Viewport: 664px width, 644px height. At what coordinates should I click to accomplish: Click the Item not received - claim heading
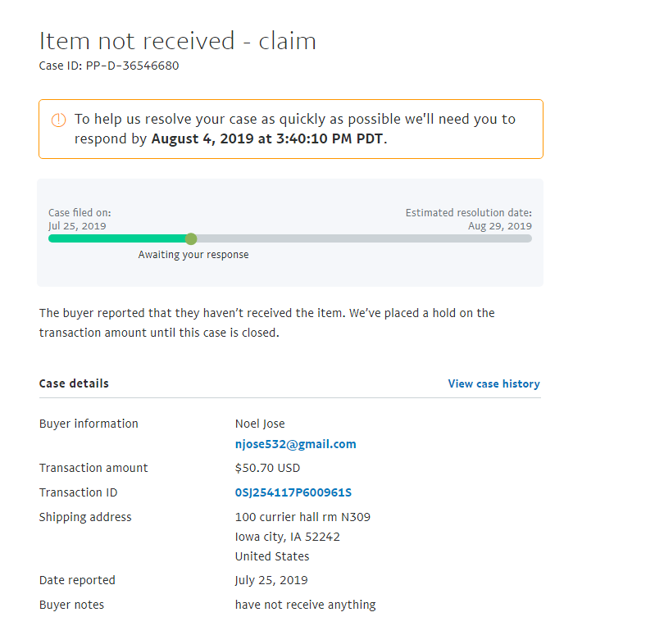click(x=177, y=41)
